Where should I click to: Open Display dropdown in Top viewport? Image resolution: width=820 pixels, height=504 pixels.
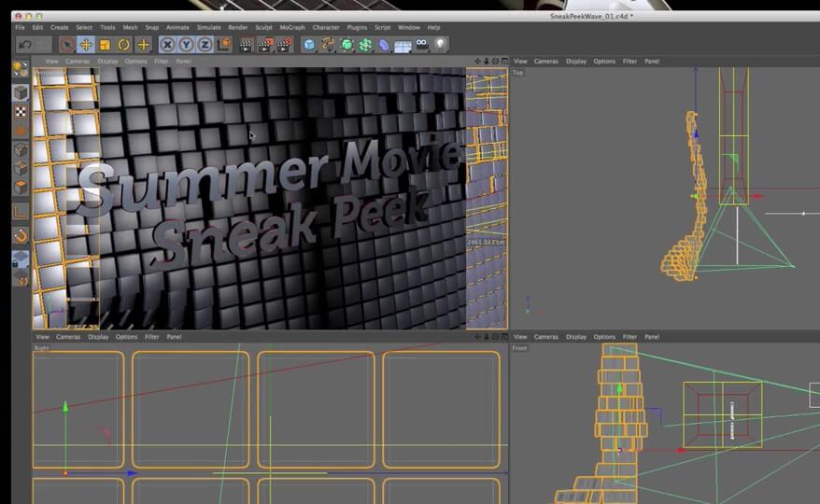[576, 62]
